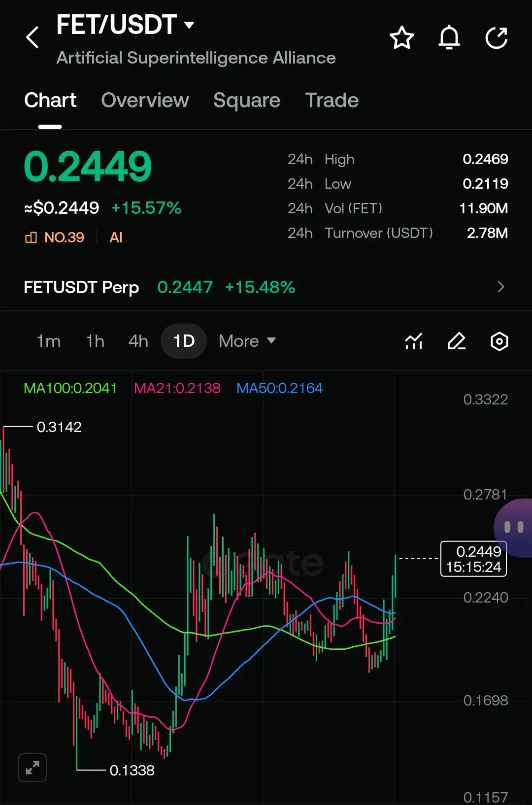Select the 1m timeframe

[x=48, y=341]
